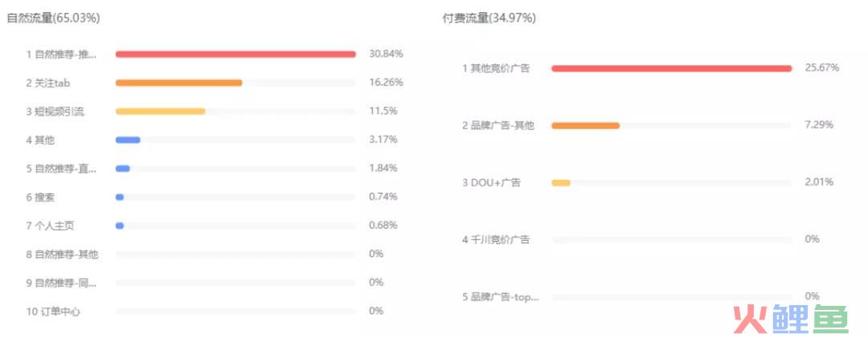
Task: Click the yellow DOU+广告 bar
Action: [x=561, y=182]
